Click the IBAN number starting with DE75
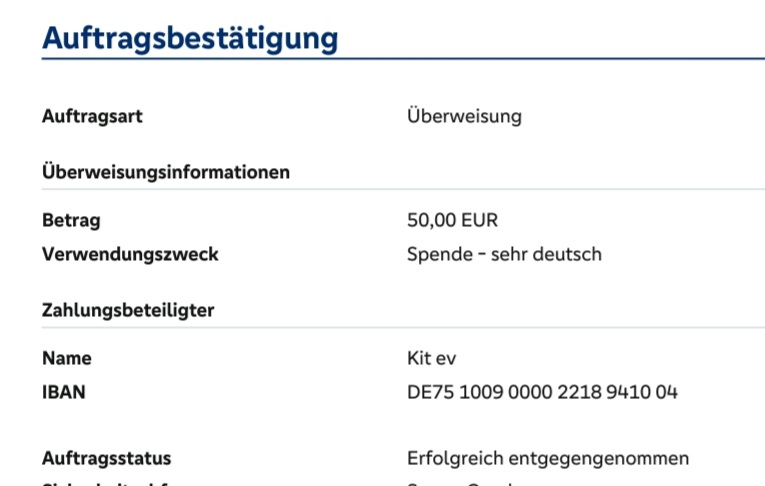This screenshot has width=765, height=486. click(x=542, y=392)
